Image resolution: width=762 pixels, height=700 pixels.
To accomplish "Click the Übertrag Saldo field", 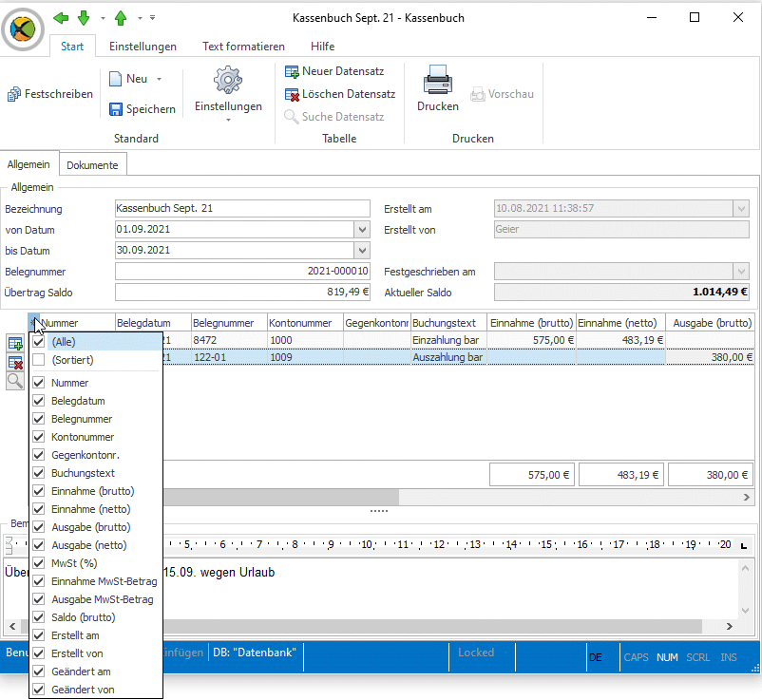I will coord(242,292).
